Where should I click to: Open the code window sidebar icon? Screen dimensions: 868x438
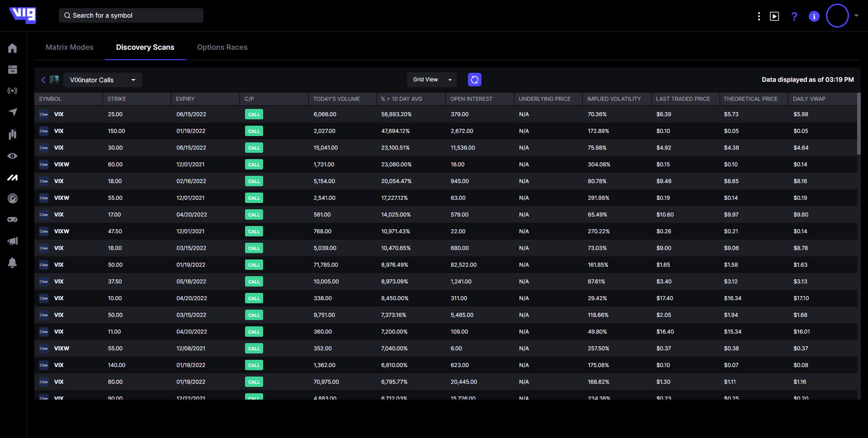click(x=13, y=70)
